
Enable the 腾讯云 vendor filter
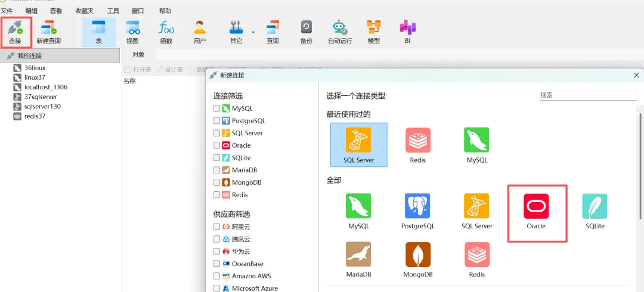click(x=216, y=239)
